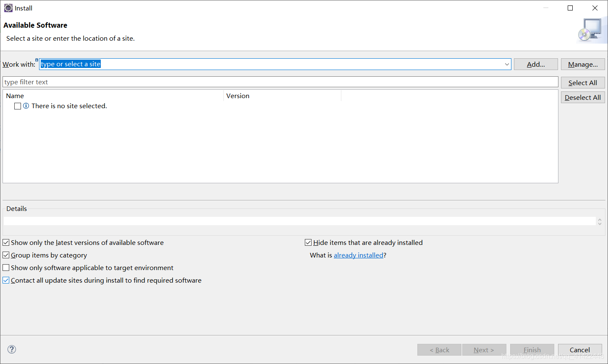Close the Install dialog window
The height and width of the screenshot is (364, 608).
click(595, 8)
